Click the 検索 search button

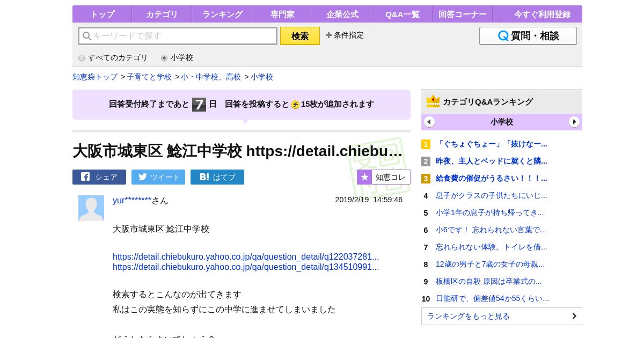point(300,36)
